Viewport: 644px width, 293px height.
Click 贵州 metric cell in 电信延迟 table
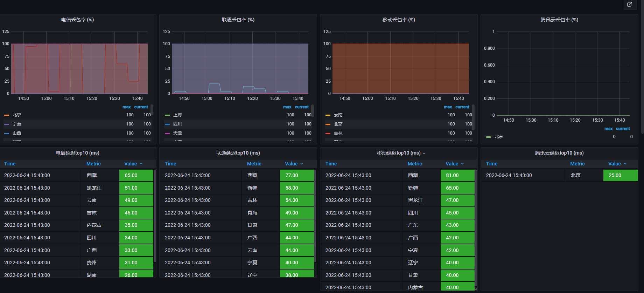click(100, 263)
